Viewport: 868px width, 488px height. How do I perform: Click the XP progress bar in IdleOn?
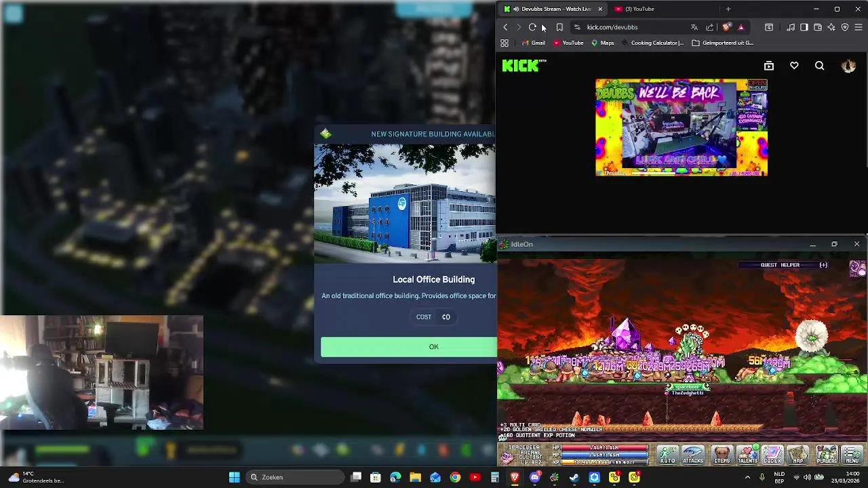point(604,462)
